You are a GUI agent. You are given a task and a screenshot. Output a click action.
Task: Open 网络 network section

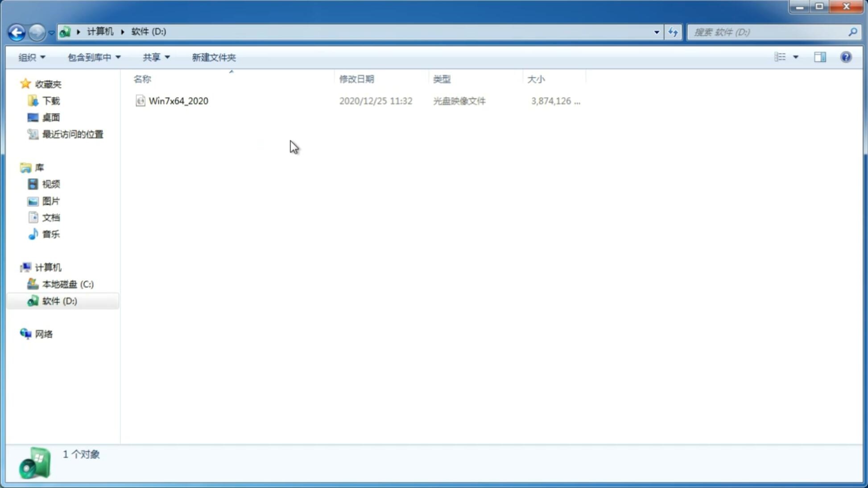[x=44, y=334]
